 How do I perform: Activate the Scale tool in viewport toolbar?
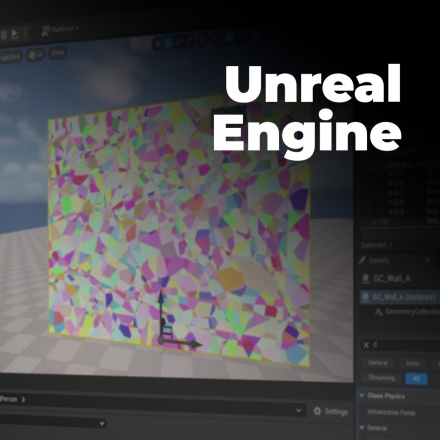pyautogui.click(x=189, y=41)
